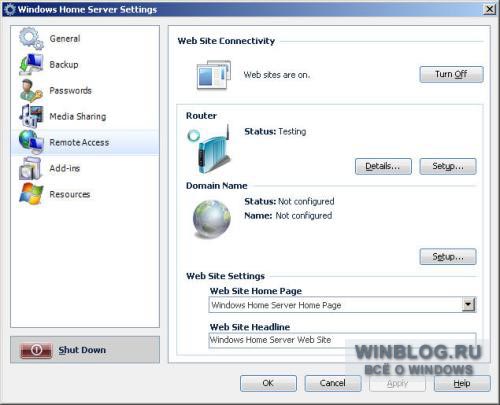Click the router 'Status: Testing' text
The height and width of the screenshot is (405, 500).
(275, 132)
